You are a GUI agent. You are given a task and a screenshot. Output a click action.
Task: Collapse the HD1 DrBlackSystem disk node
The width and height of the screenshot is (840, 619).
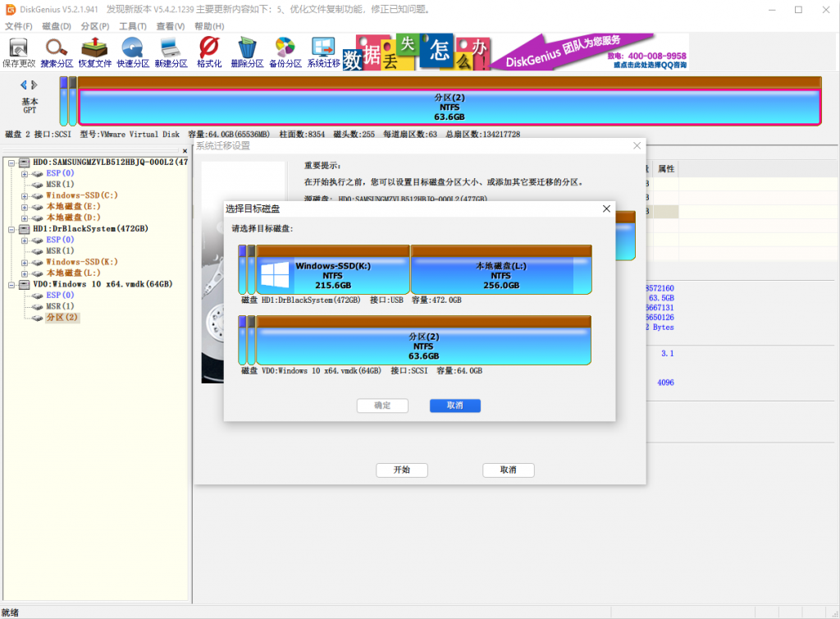click(11, 229)
